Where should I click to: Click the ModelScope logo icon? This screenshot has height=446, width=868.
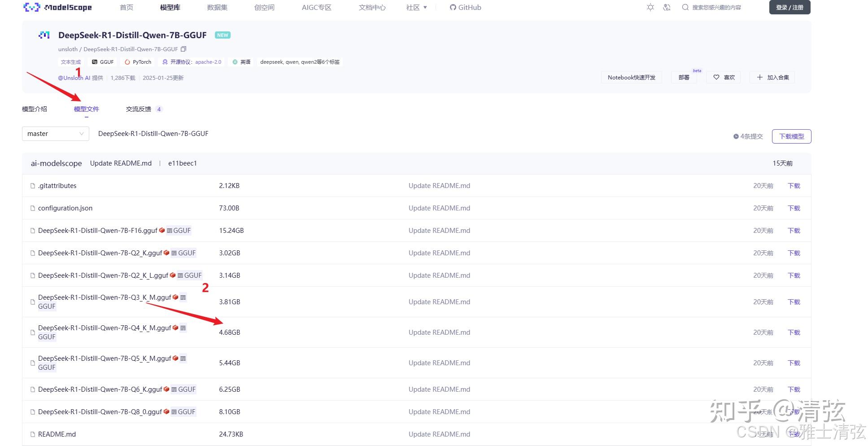point(31,7)
